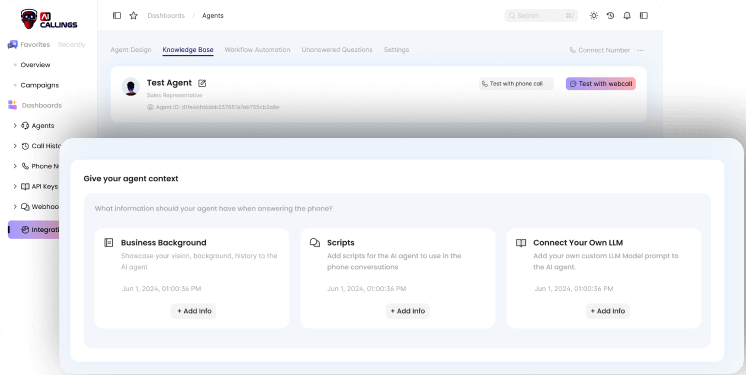Viewport: 746px width, 375px height.
Task: Click the AI Callings logo
Action: (x=49, y=19)
